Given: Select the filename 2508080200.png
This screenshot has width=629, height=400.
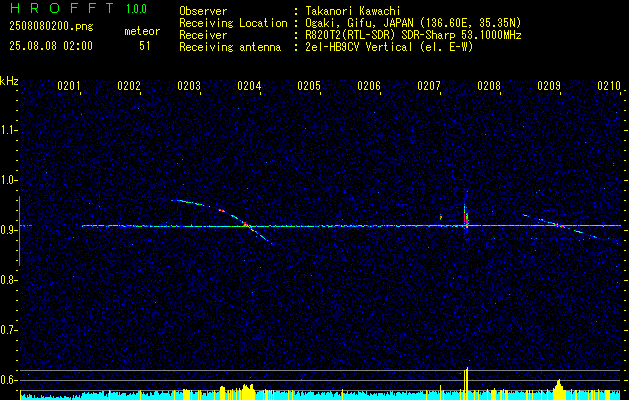Looking at the screenshot, I should point(51,27).
